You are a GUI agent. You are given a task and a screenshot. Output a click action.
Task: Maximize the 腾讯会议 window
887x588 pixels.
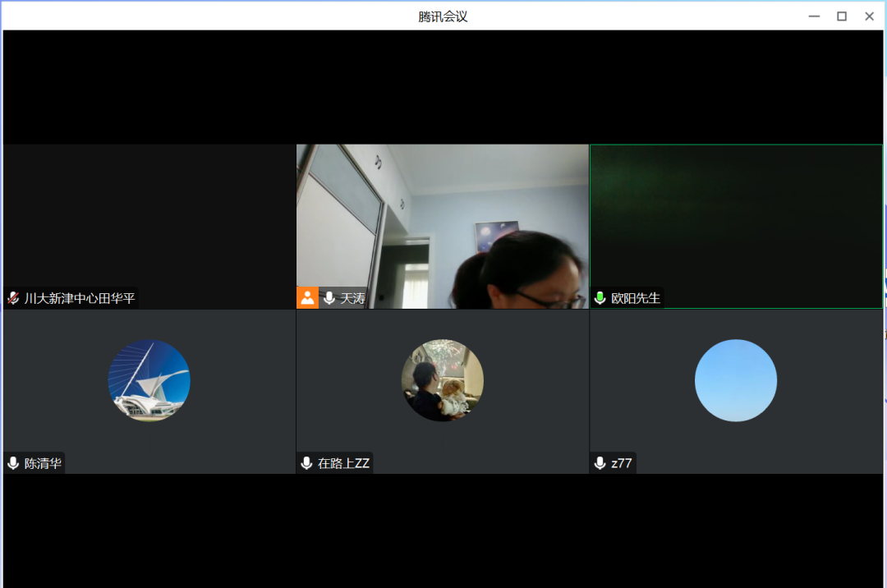(x=841, y=16)
